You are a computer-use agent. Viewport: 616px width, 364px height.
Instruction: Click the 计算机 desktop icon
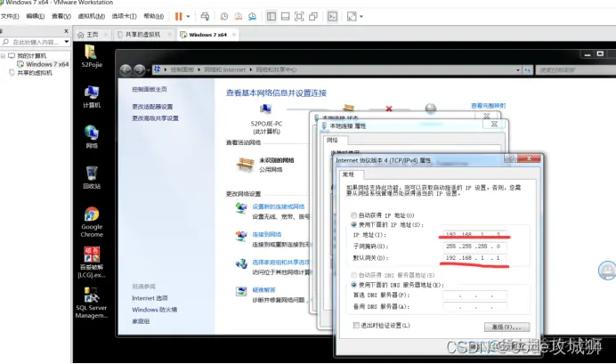(92, 97)
